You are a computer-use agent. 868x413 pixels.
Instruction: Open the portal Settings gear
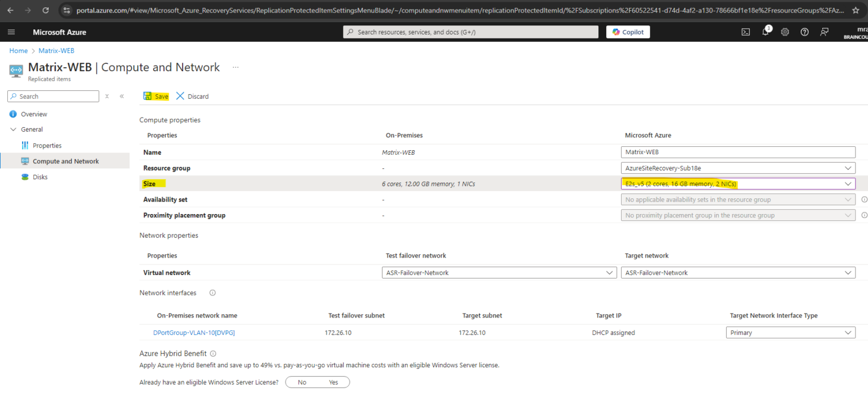coord(785,32)
